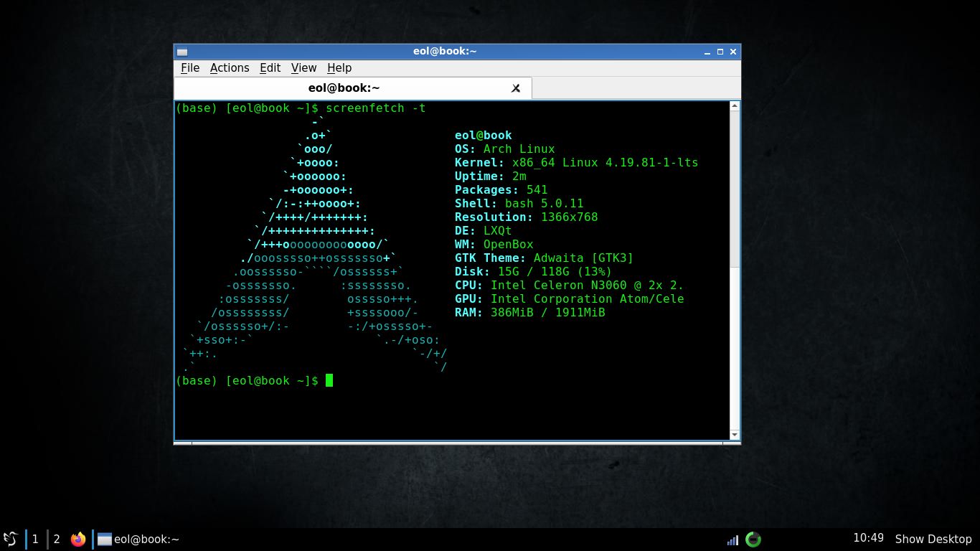Open the View menu
Viewport: 980px width, 551px height.
[x=303, y=67]
